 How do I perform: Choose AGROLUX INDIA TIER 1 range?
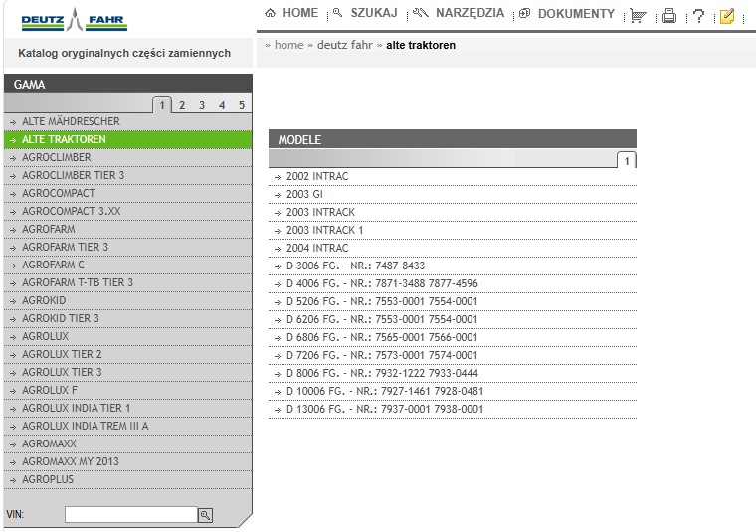pyautogui.click(x=127, y=408)
